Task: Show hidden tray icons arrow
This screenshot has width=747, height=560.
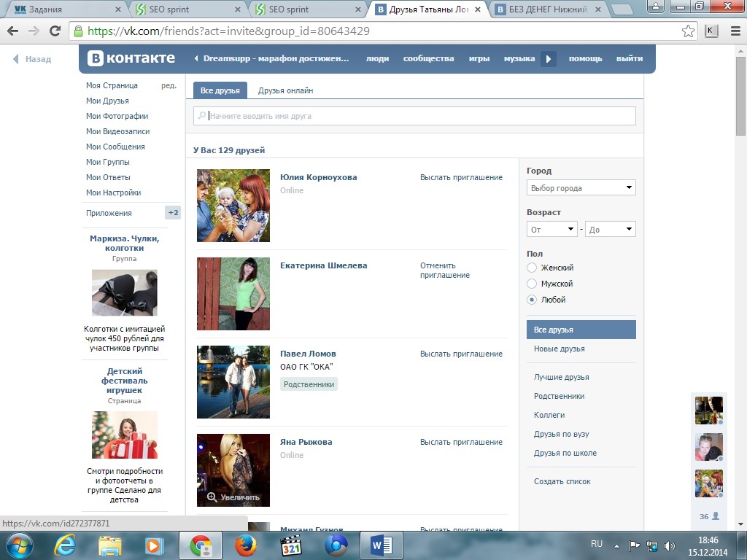Action: point(616,546)
